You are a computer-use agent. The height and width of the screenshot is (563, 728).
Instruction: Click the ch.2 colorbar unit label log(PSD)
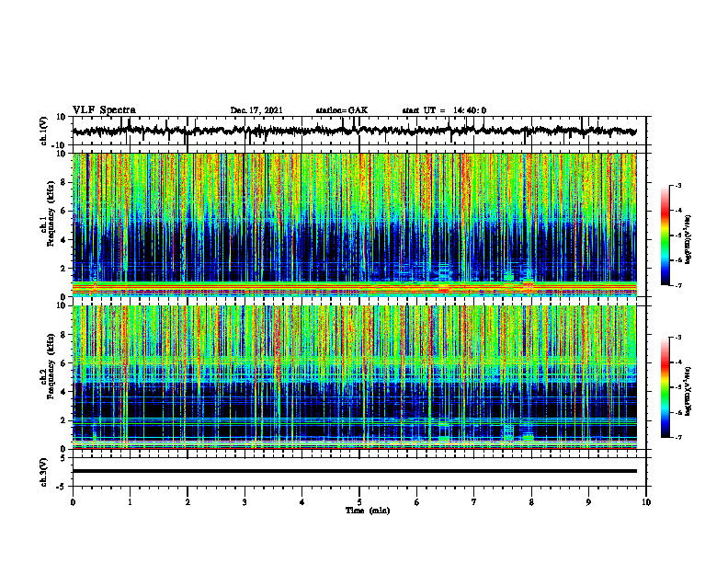[x=688, y=390]
